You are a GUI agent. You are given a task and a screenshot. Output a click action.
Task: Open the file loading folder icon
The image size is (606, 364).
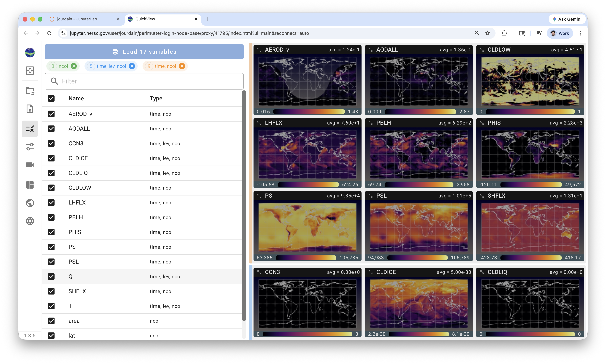pos(30,91)
